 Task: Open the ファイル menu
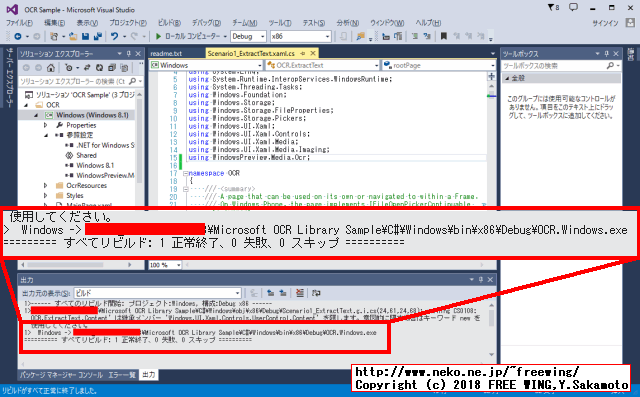tap(20, 23)
